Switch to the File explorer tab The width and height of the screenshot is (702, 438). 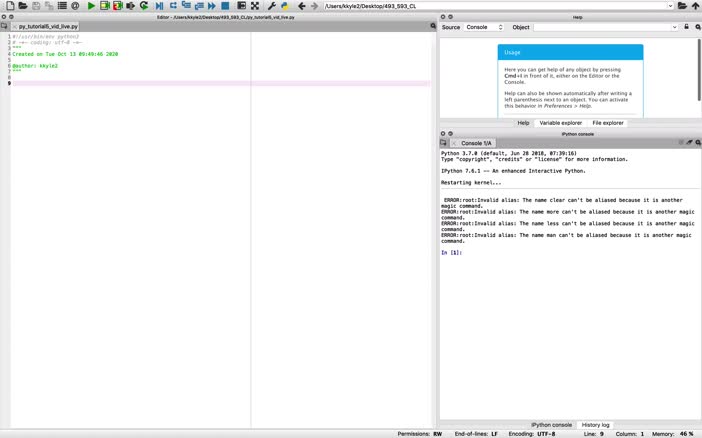click(x=608, y=123)
